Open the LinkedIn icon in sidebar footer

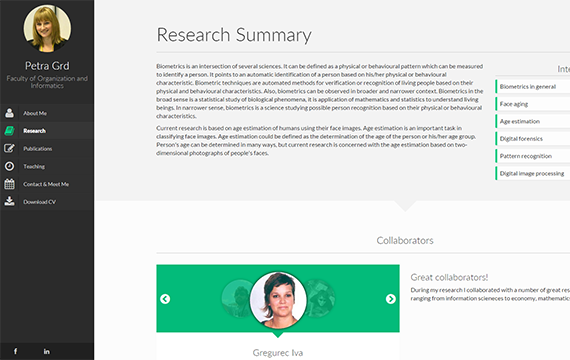pos(47,351)
